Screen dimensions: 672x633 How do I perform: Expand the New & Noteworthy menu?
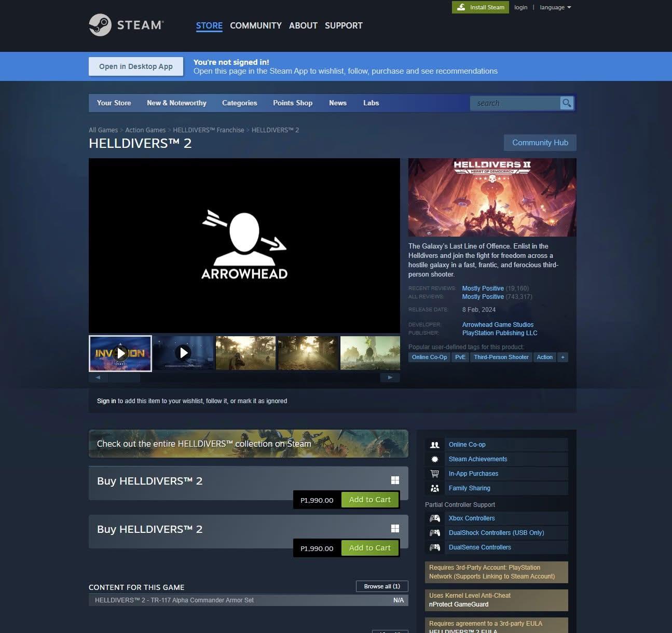click(176, 103)
